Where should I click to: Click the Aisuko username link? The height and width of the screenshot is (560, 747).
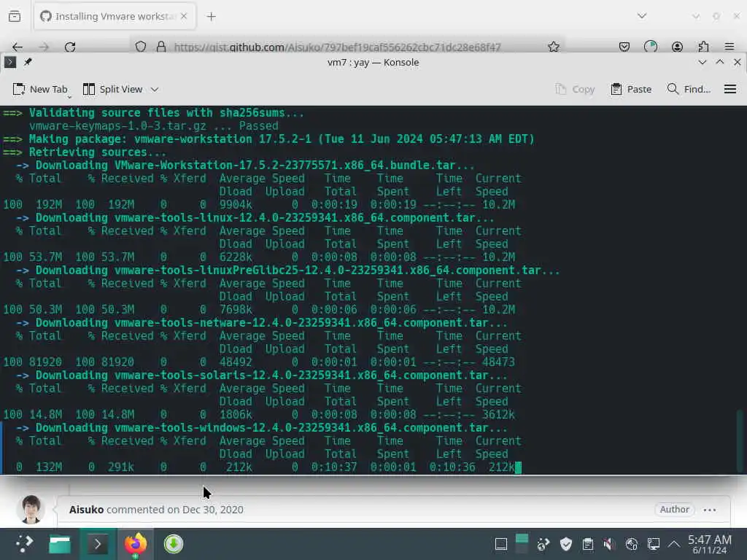tap(86, 510)
